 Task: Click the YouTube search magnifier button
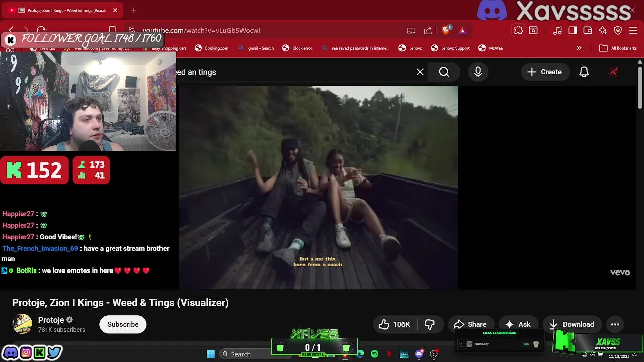point(444,72)
